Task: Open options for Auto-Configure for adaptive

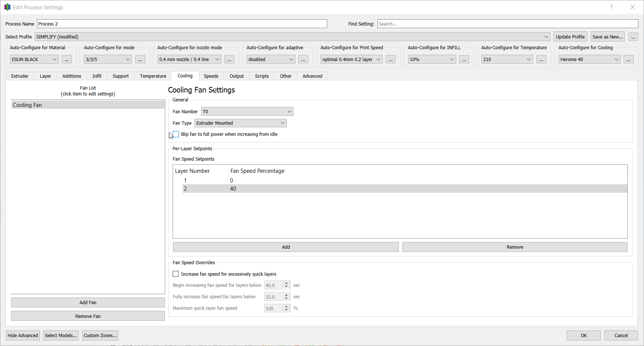Action: pos(303,59)
